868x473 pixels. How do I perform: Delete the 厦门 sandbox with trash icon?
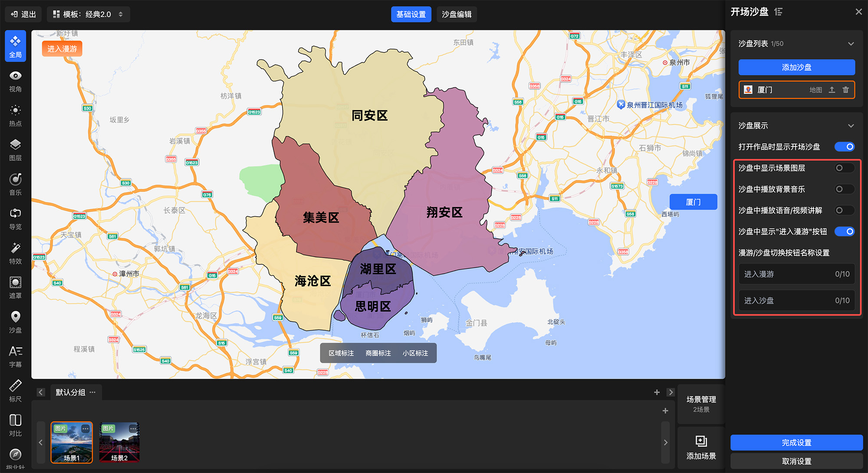(x=845, y=90)
